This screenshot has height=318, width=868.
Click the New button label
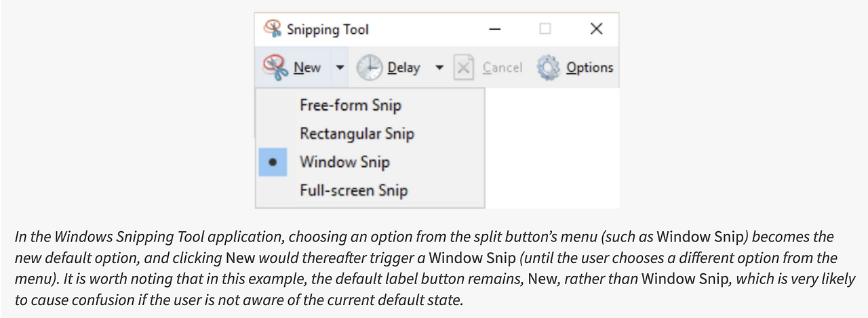point(307,67)
